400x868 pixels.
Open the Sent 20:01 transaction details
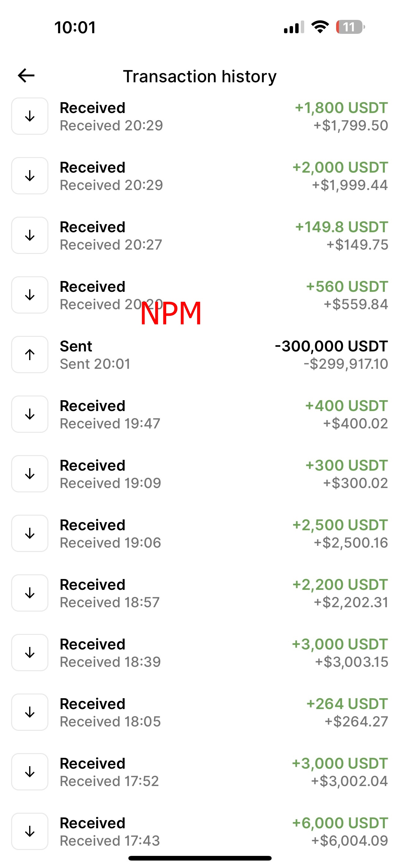pyautogui.click(x=200, y=355)
